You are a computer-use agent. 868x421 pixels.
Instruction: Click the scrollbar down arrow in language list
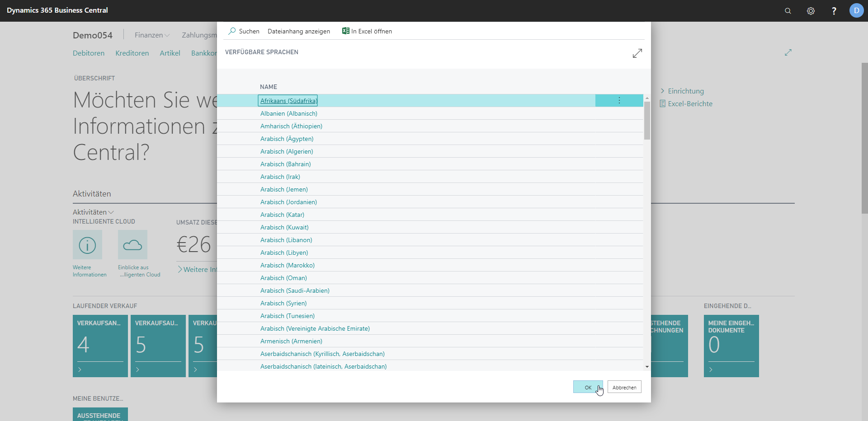coord(647,367)
